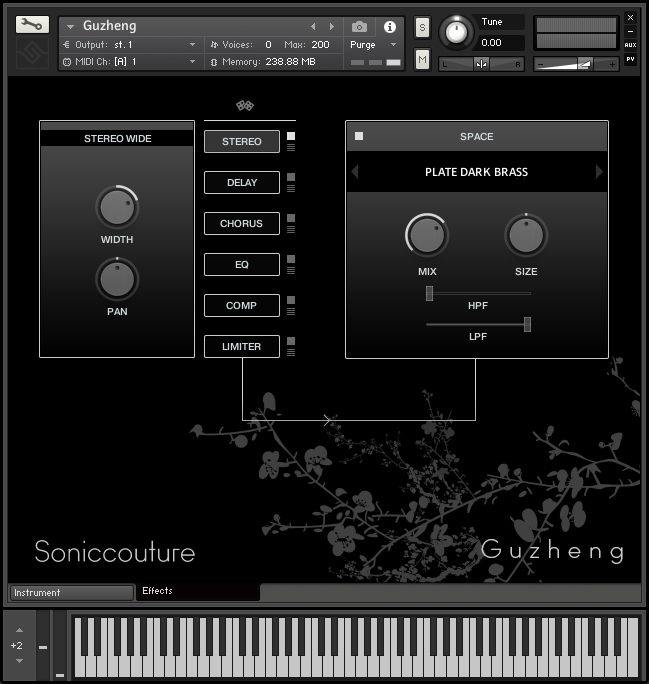Toggle AUX sends button
Screen dimensions: 649x684
click(x=630, y=45)
